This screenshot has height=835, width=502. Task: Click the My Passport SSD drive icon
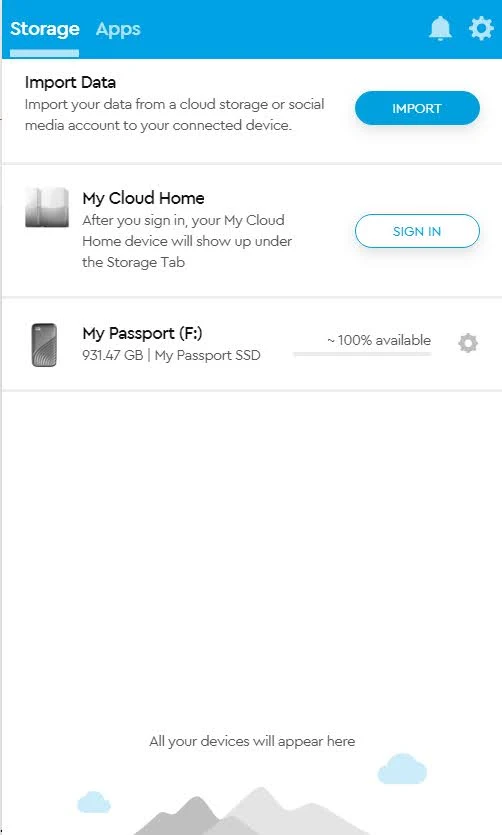coord(44,345)
